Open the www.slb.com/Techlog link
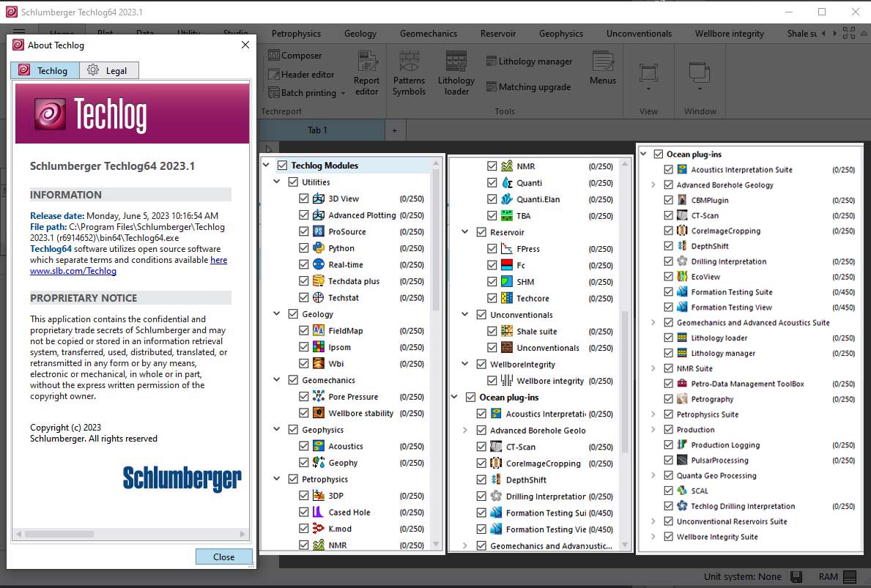This screenshot has height=588, width=871. (73, 271)
